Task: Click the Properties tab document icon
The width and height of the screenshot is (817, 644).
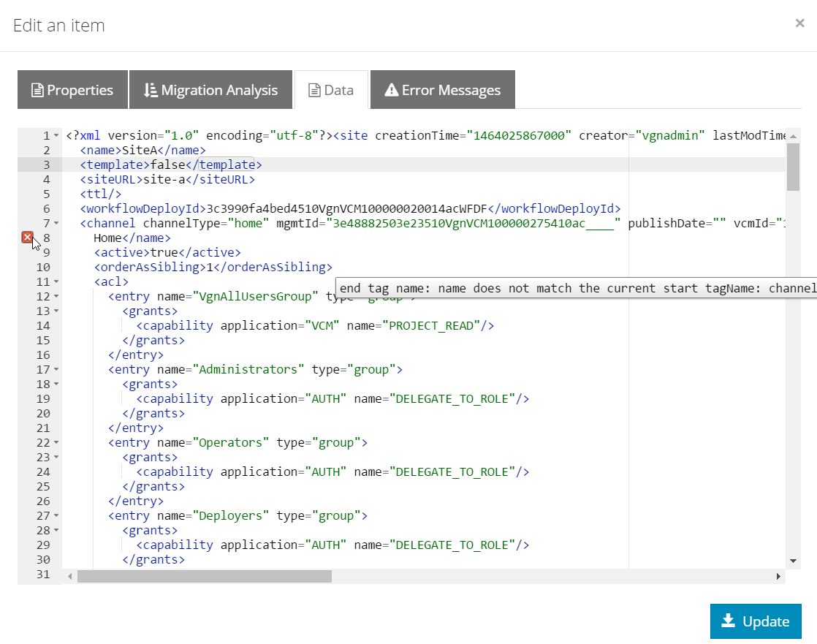Action: pos(37,90)
